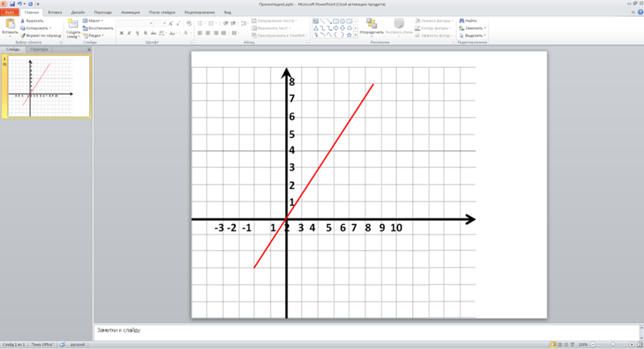Image resolution: width=644 pixels, height=349 pixels.
Task: Open the Файл tab
Action: [x=10, y=12]
